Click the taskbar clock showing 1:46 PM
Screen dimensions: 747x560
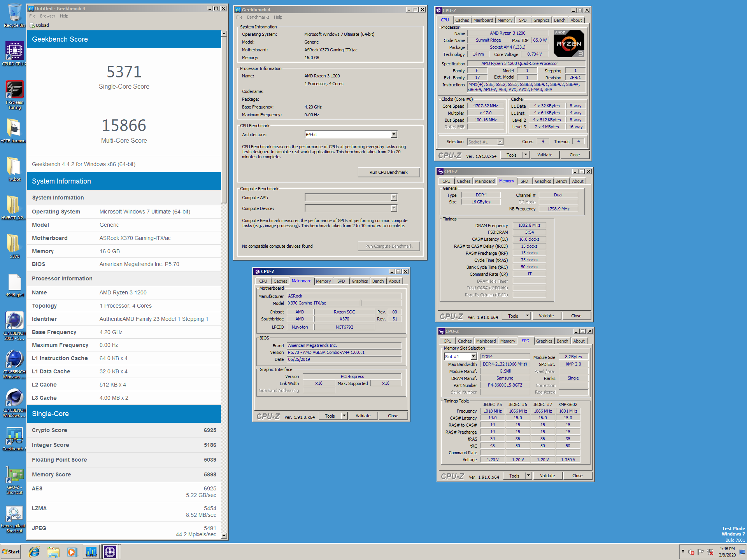[x=727, y=552]
